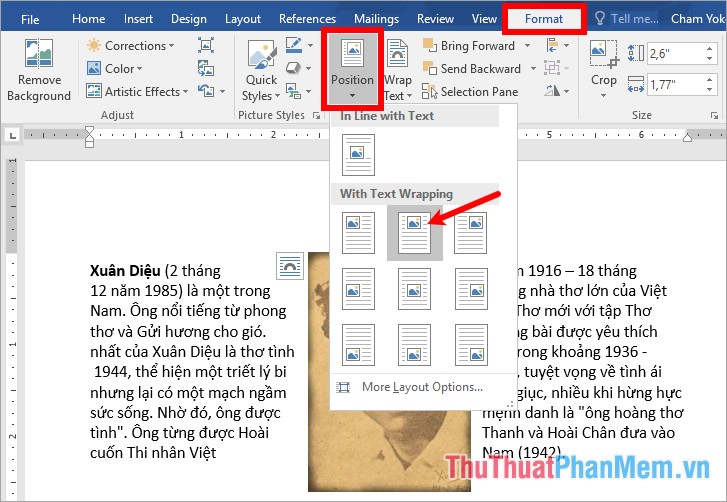
Task: Choose Middle Center position with text wrapping
Action: point(415,288)
